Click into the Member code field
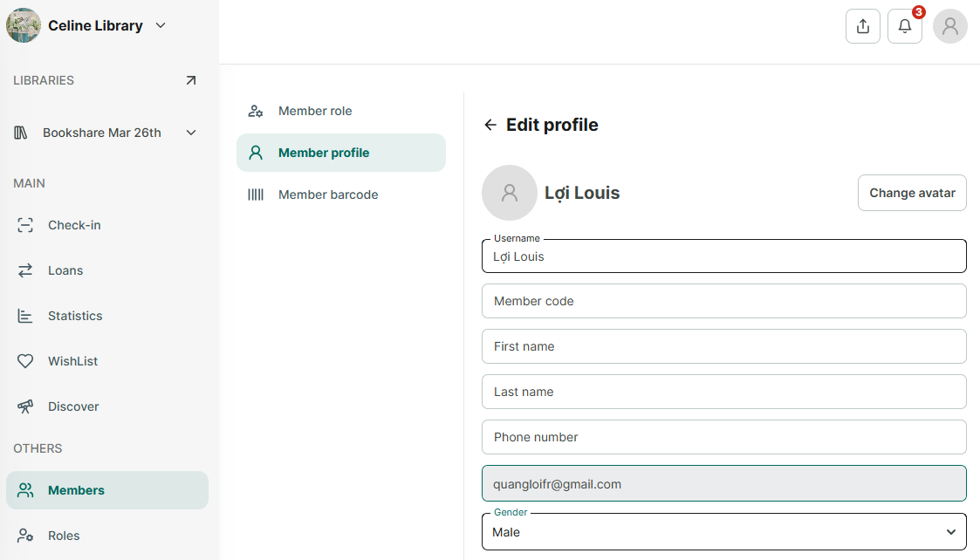This screenshot has height=560, width=980. [723, 301]
